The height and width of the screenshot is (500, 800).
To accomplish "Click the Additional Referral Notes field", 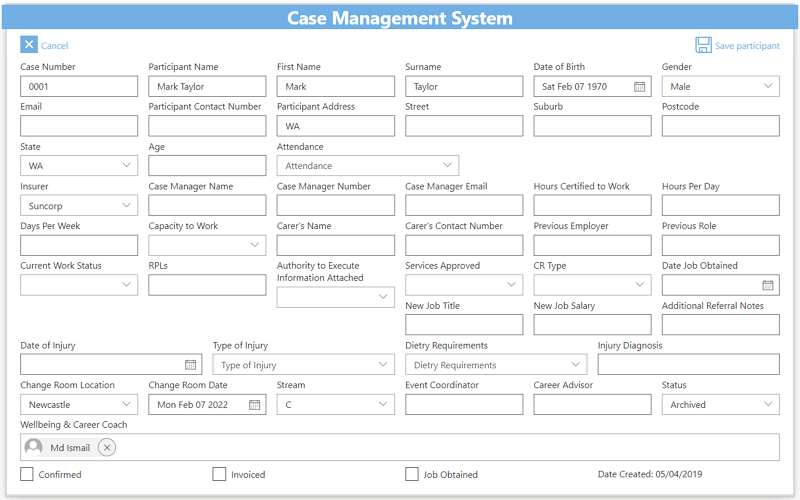I will click(x=720, y=325).
